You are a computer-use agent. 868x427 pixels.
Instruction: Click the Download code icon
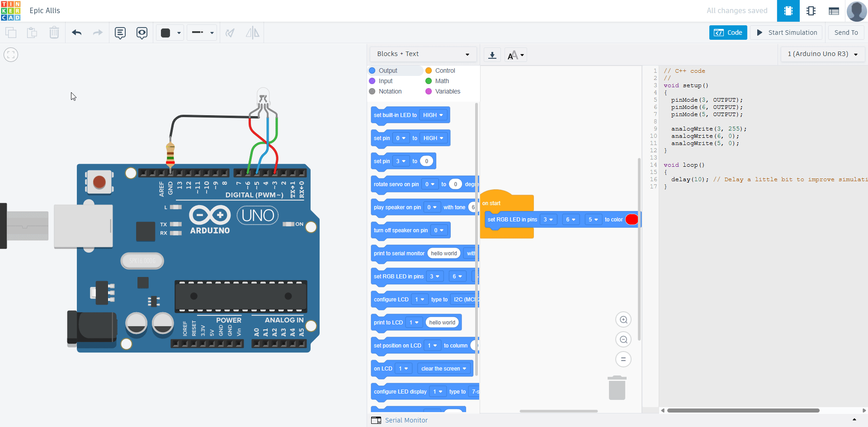(492, 55)
